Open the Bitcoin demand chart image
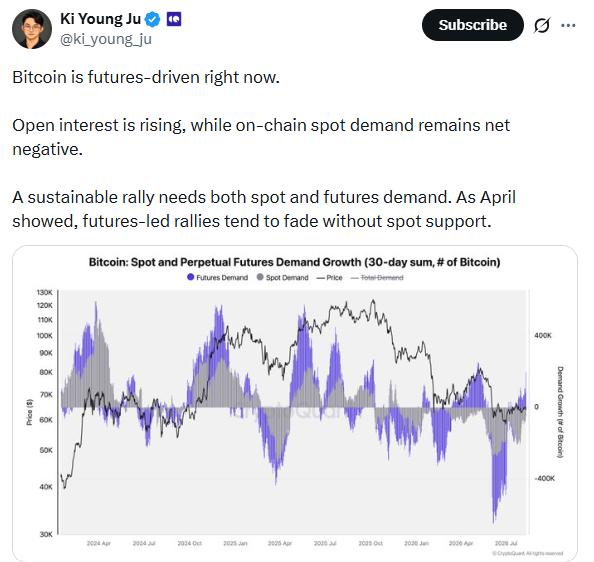Screen dimensions: 594x562 tap(295, 403)
